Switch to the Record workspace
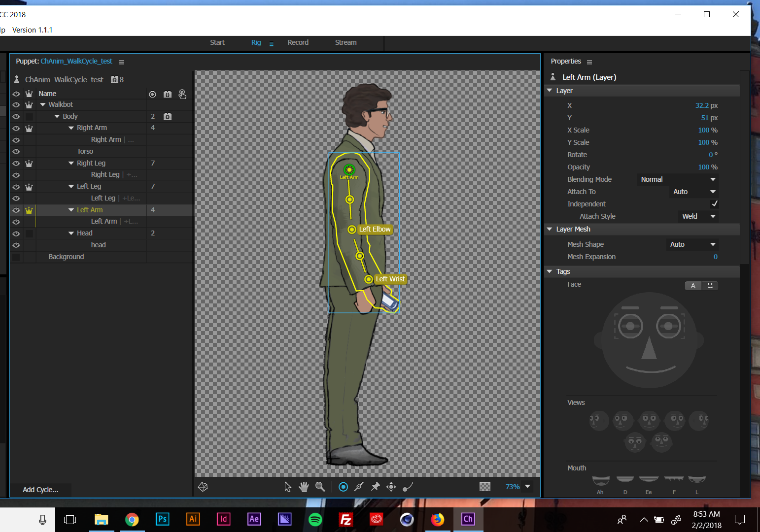760x532 pixels. 298,43
